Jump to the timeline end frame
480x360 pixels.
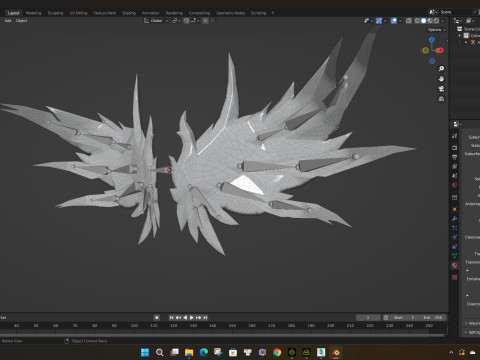pos(205,318)
